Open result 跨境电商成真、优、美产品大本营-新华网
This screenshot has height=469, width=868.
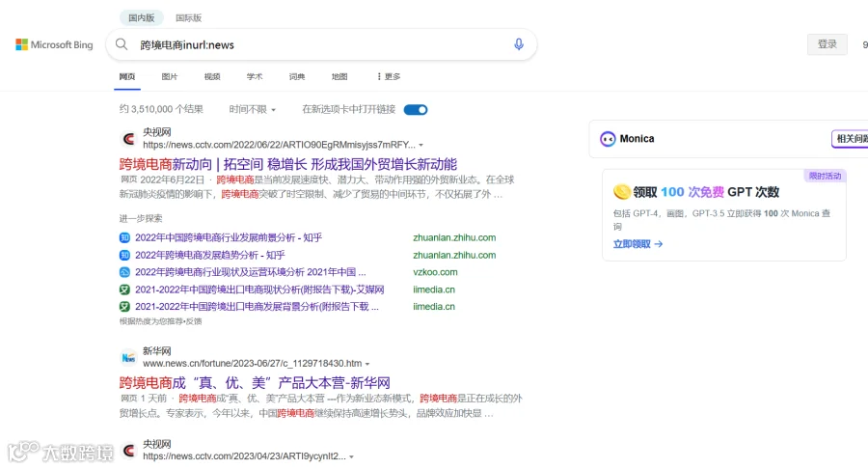coord(255,383)
